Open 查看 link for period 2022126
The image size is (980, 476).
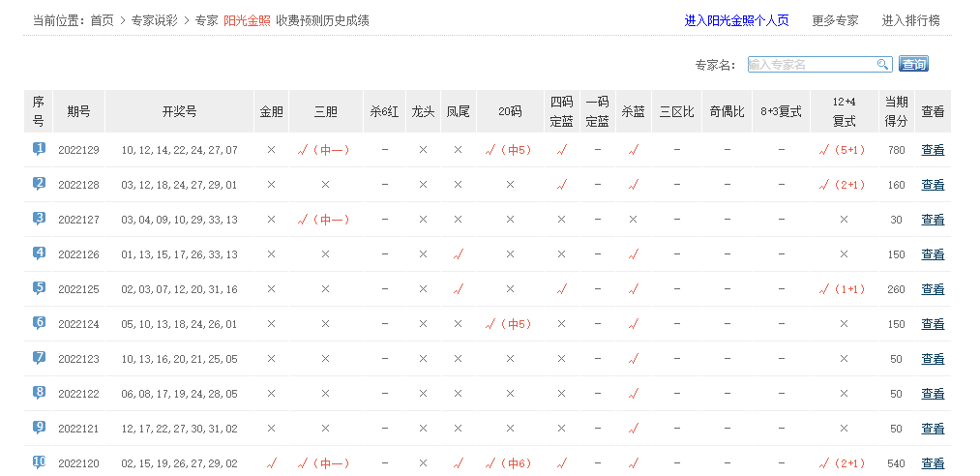933,254
